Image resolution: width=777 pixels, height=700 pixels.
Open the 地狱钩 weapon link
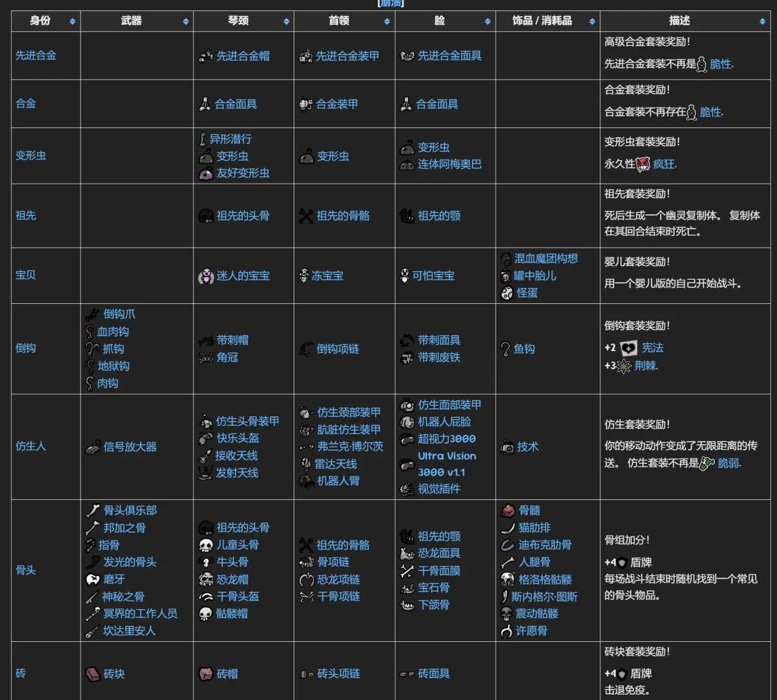(x=114, y=366)
